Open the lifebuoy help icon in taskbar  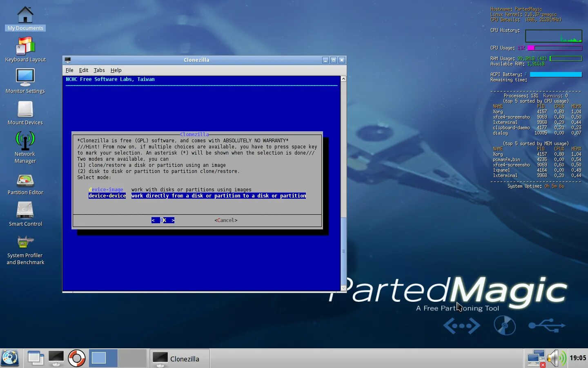pos(76,358)
